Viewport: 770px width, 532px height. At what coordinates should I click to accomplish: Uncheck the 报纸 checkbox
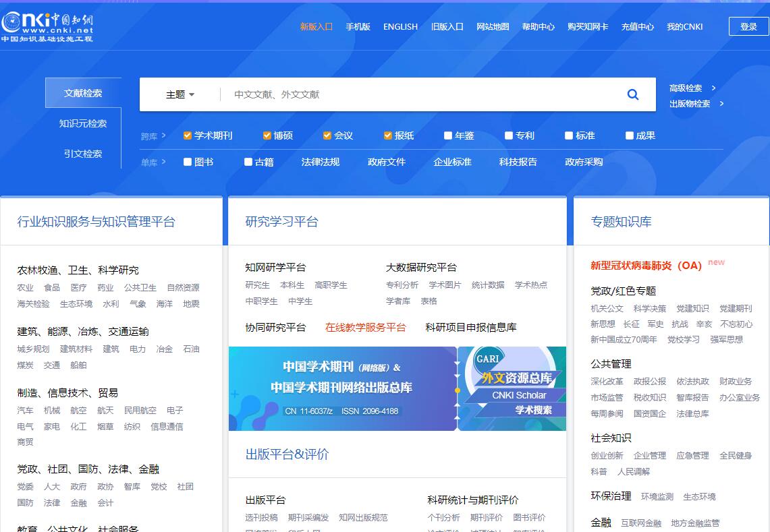387,136
